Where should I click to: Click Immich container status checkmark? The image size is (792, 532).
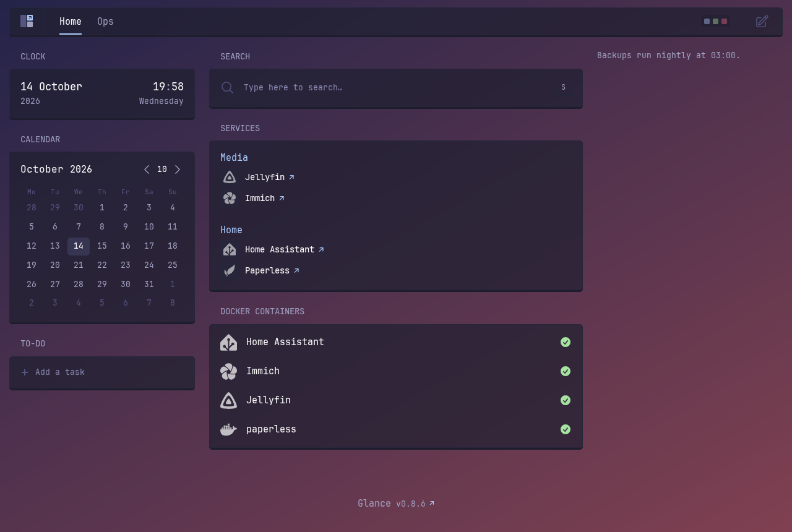tap(566, 371)
